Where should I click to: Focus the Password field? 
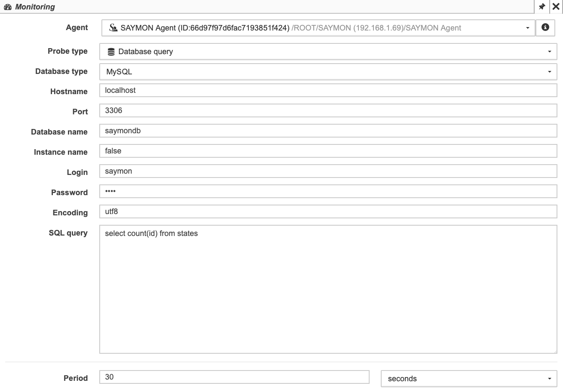pyautogui.click(x=328, y=191)
